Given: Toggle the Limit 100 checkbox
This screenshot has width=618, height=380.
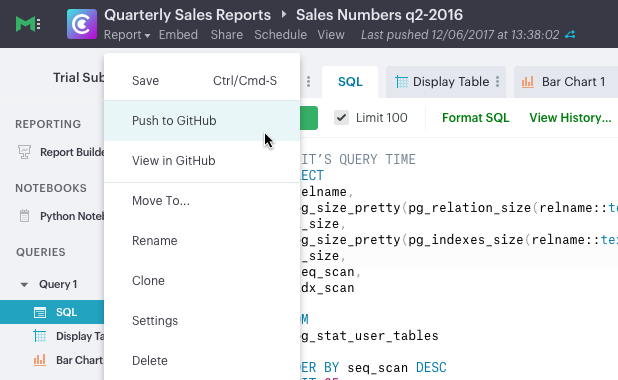Looking at the screenshot, I should click(x=341, y=117).
